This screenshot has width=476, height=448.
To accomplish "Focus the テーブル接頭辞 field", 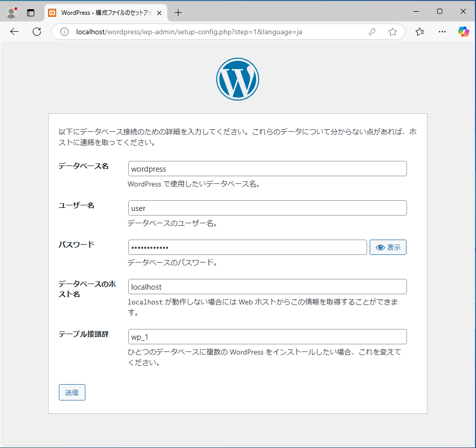I will (x=267, y=337).
